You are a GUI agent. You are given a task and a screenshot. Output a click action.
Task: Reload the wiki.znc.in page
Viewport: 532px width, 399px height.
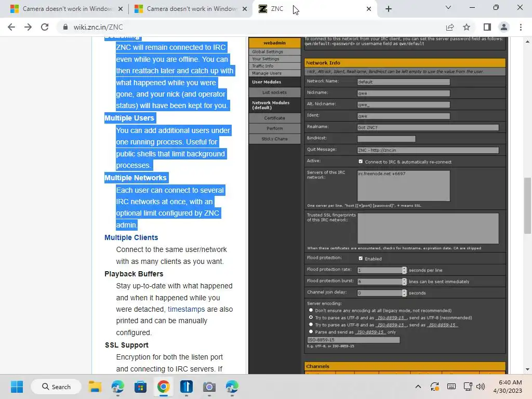click(x=45, y=27)
